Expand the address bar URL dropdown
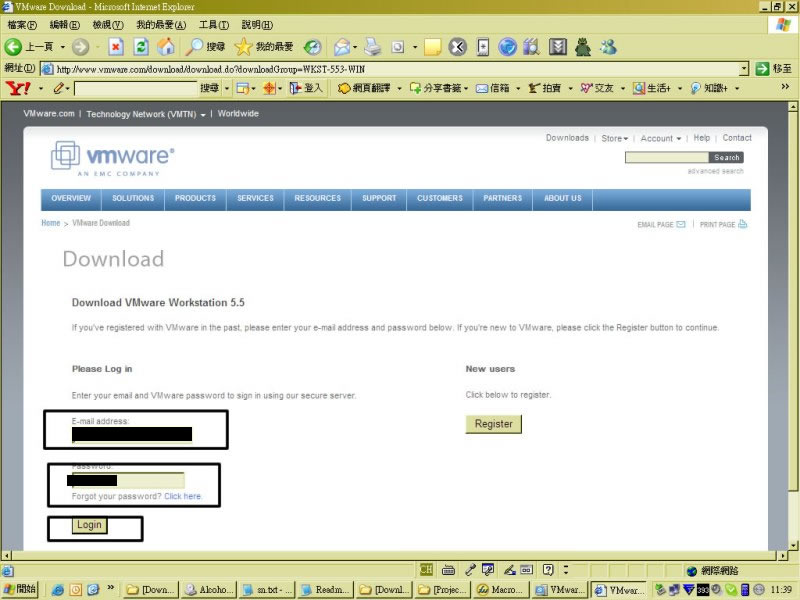 744,69
